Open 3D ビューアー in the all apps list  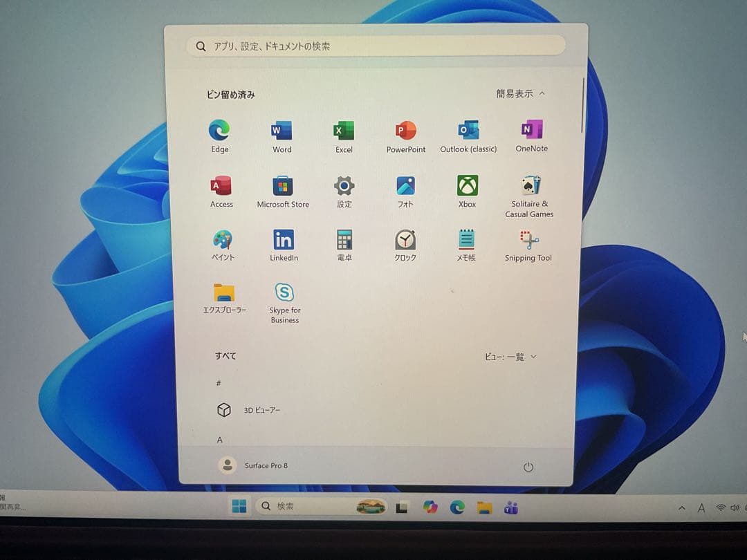tap(248, 410)
